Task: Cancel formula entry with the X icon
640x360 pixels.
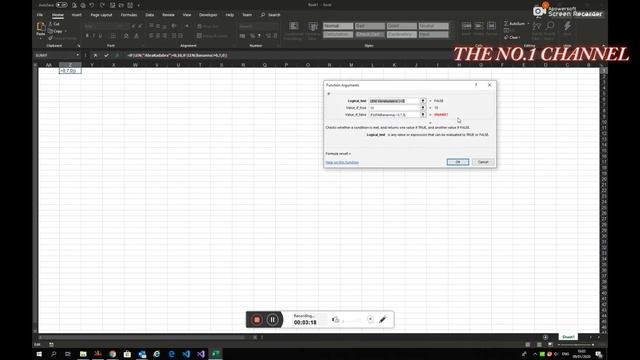Action: pyautogui.click(x=95, y=55)
